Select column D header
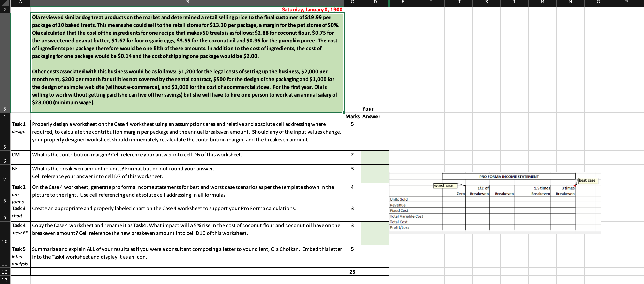 375,2
